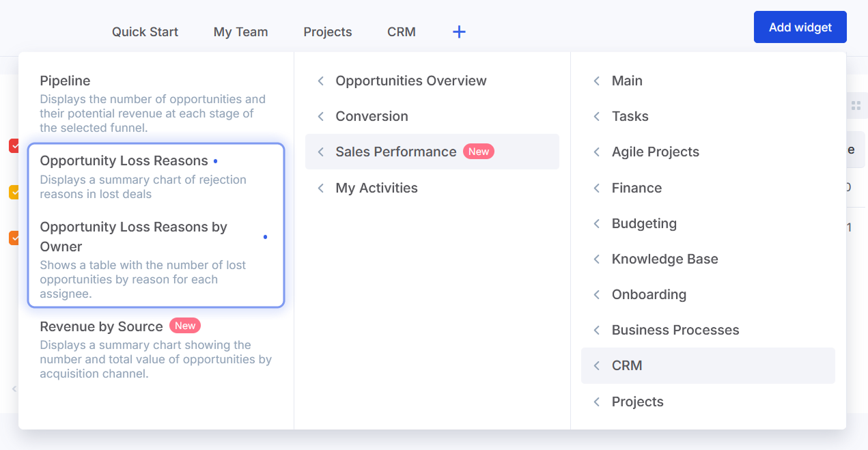Open the My Team tab
This screenshot has width=868, height=450.
(x=240, y=32)
